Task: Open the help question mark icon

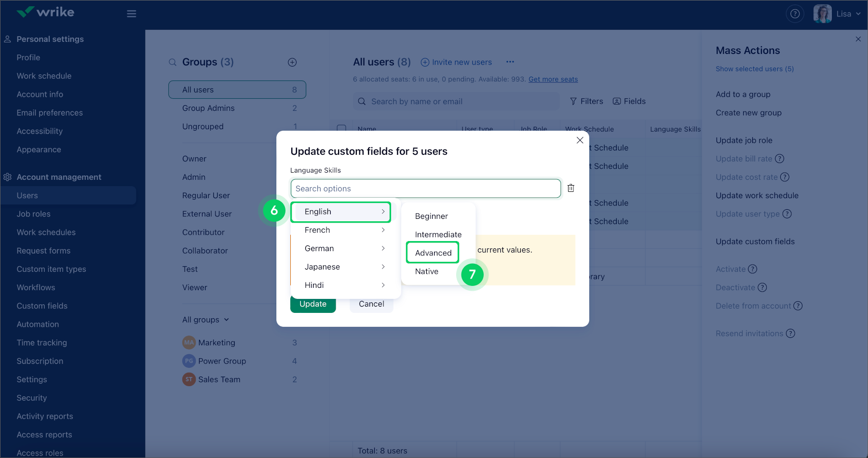Action: 795,14
